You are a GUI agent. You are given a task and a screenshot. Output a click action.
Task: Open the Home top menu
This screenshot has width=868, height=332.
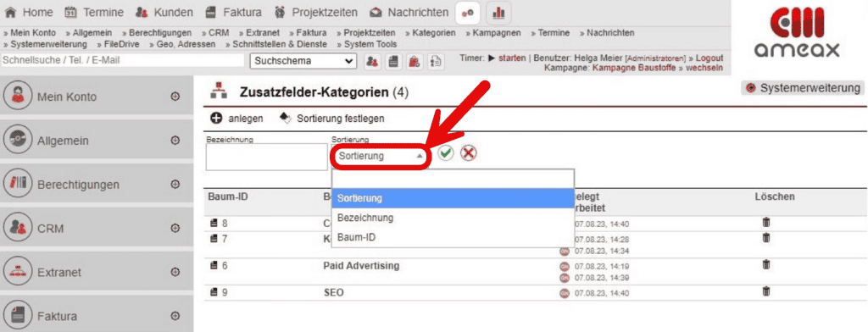[x=29, y=12]
